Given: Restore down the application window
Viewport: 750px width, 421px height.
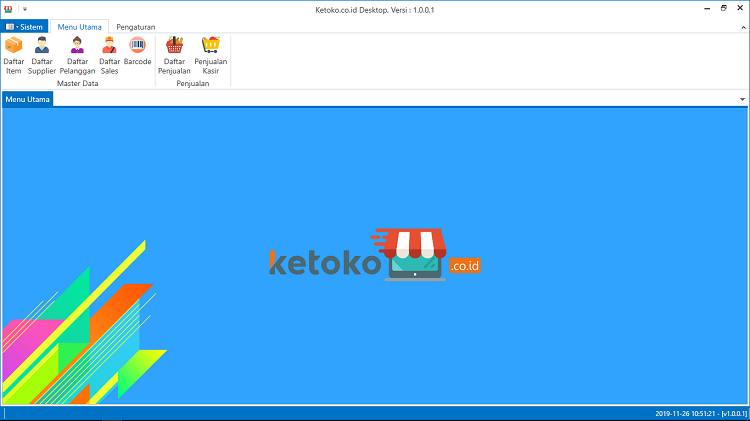Looking at the screenshot, I should tap(721, 8).
